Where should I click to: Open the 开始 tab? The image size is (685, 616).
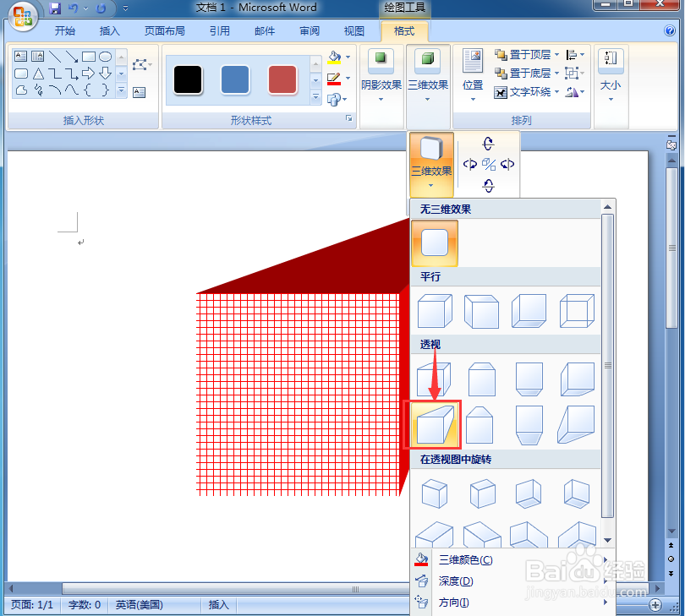pyautogui.click(x=65, y=31)
